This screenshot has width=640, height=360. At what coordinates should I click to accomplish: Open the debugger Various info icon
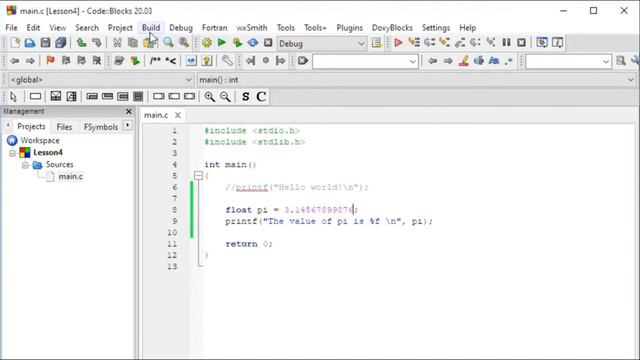coord(558,43)
